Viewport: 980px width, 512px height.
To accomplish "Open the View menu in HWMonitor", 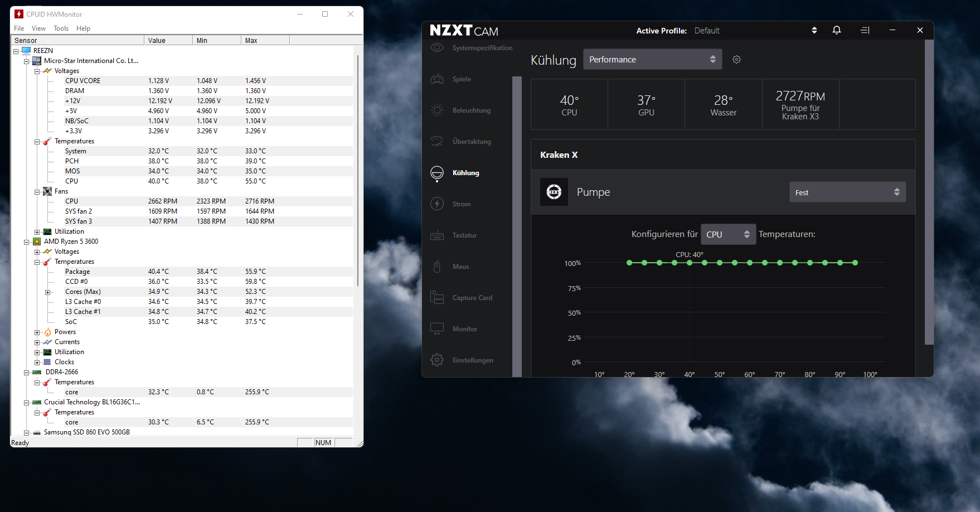I will 38,28.
